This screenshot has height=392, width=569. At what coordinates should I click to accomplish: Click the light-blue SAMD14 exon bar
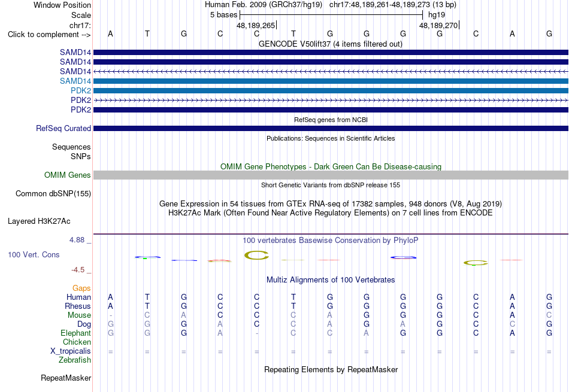click(x=331, y=81)
